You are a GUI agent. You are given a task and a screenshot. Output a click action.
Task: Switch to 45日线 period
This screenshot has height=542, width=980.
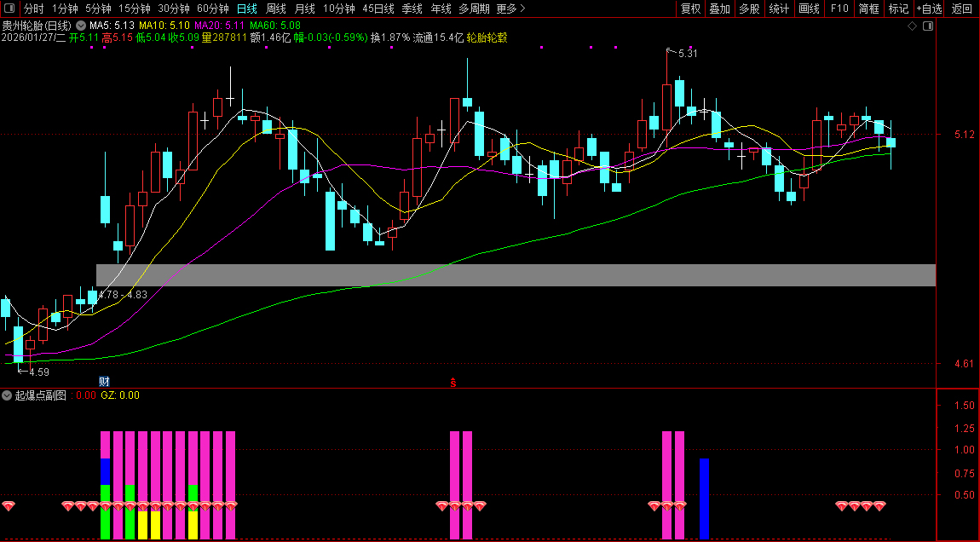[x=378, y=9]
